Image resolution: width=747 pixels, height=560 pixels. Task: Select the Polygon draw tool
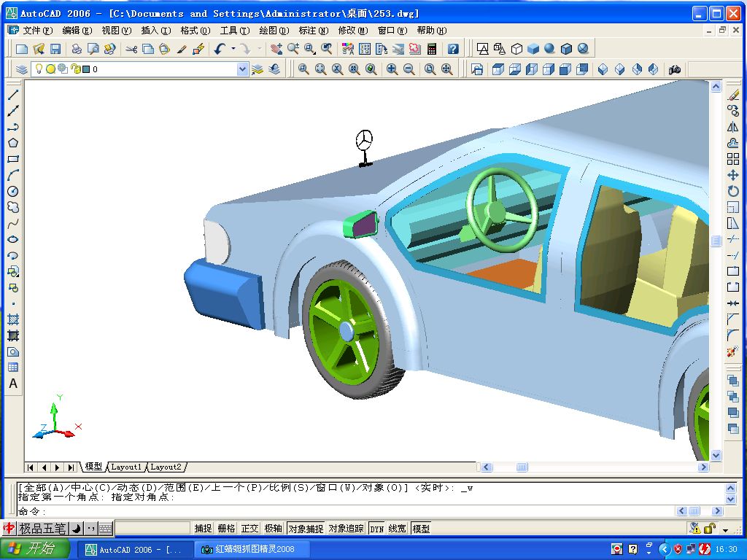coord(13,143)
